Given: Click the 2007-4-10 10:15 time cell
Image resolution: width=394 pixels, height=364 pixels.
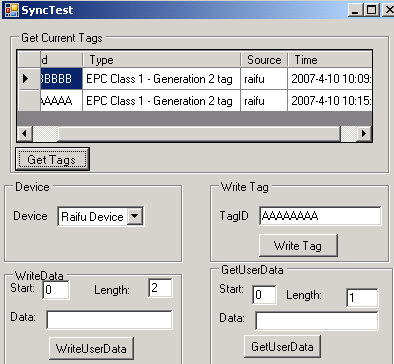Looking at the screenshot, I should tap(330, 100).
